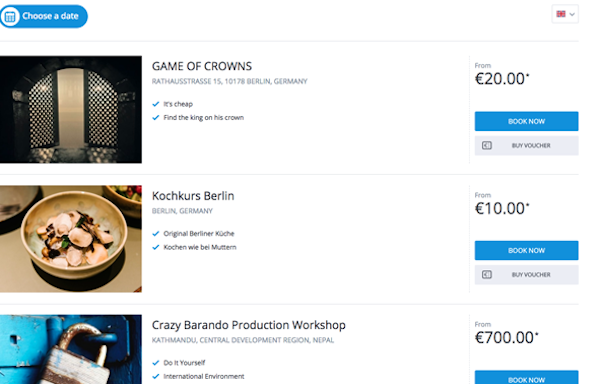This screenshot has width=600, height=384.
Task: Book Now for Game of Crowns
Action: (527, 121)
